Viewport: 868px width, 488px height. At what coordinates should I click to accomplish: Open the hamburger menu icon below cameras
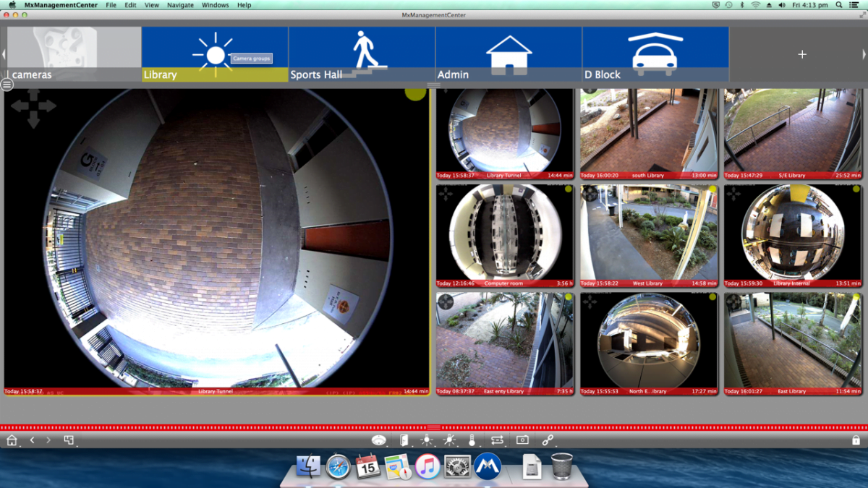7,85
